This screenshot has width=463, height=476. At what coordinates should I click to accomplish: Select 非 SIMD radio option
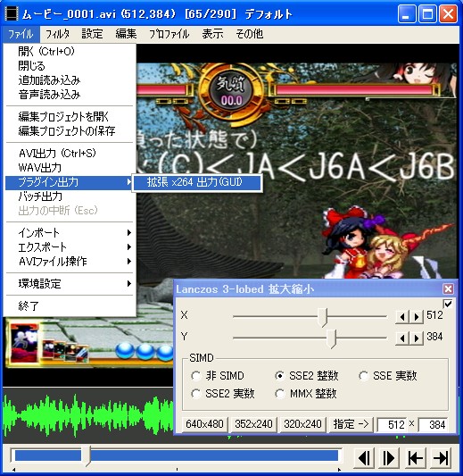(x=196, y=376)
